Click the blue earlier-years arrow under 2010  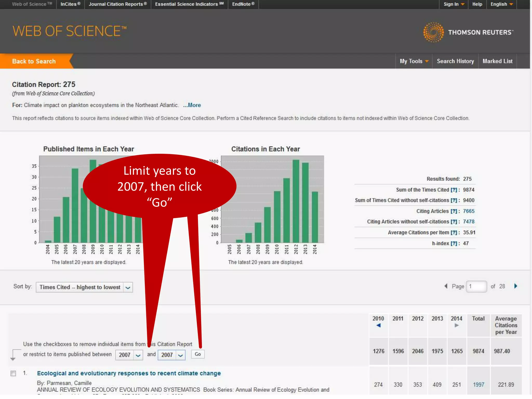point(378,325)
